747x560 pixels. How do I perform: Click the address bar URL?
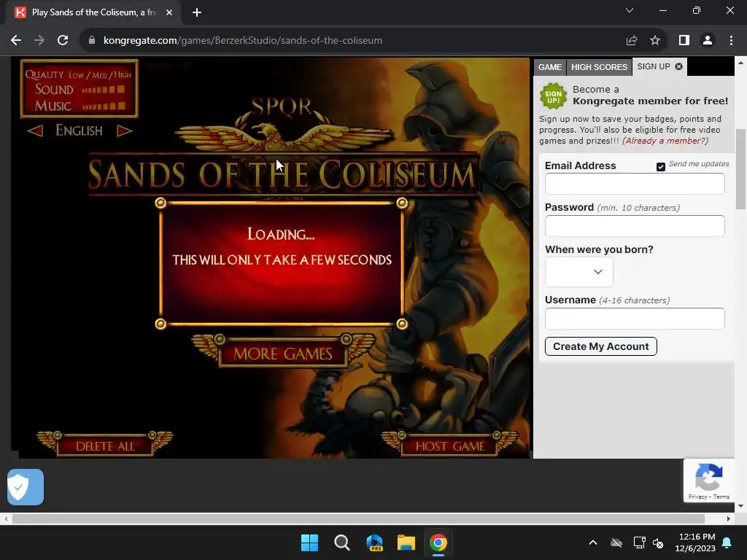coord(243,41)
